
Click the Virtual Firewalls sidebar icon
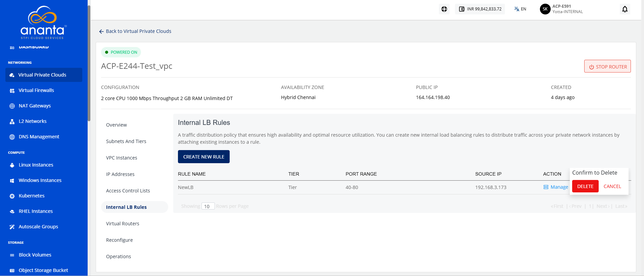pyautogui.click(x=12, y=91)
